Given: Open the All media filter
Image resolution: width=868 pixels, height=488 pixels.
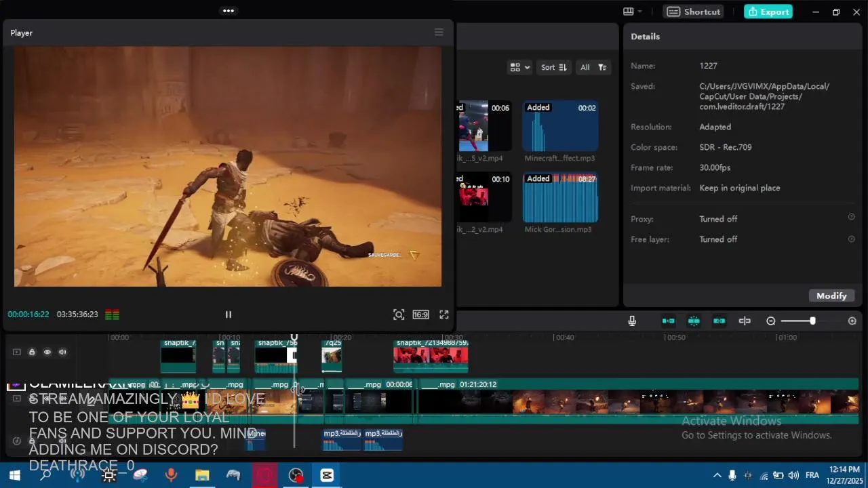Looking at the screenshot, I should pyautogui.click(x=592, y=67).
